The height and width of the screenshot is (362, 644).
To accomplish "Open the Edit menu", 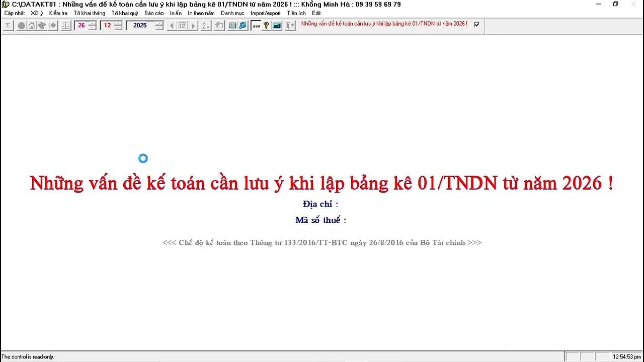I will tap(316, 13).
